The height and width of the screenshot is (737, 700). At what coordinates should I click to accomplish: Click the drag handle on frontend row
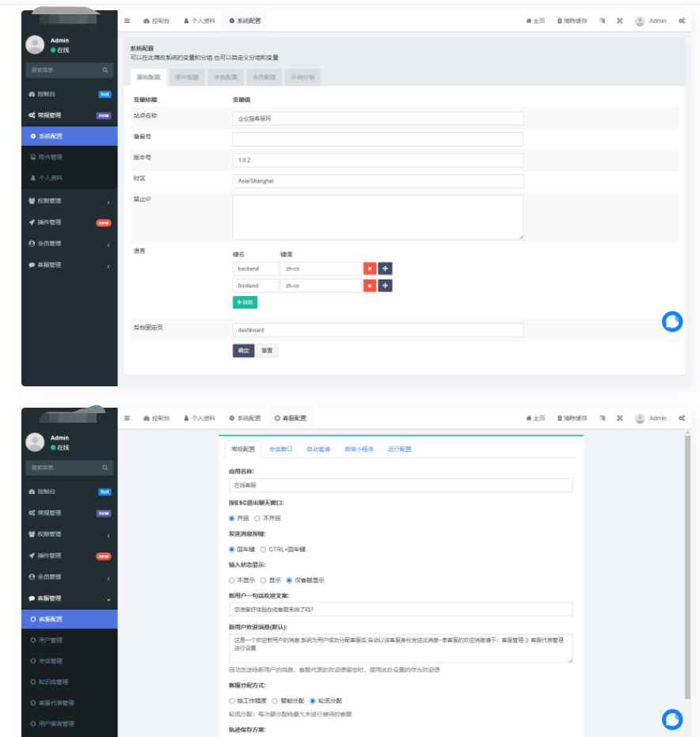(x=385, y=286)
